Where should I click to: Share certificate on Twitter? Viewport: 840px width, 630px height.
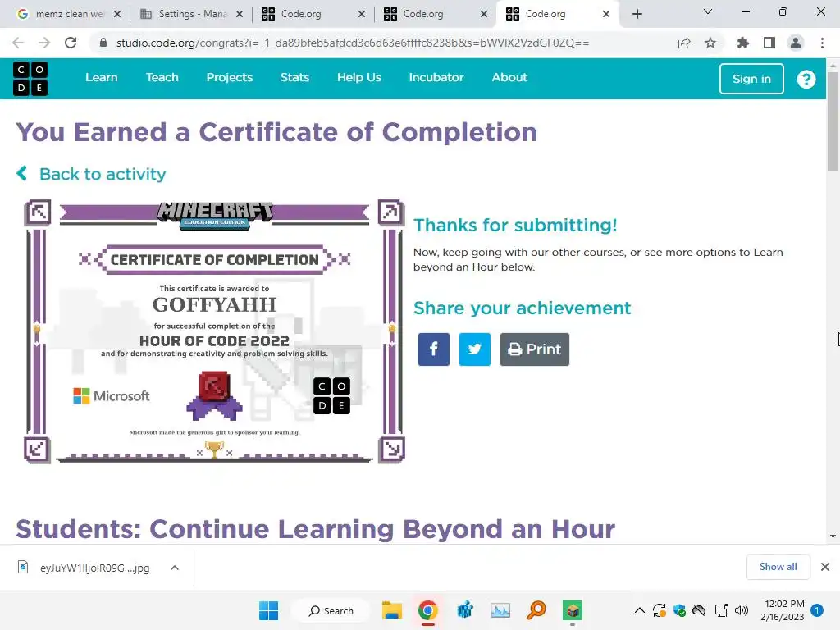[474, 349]
